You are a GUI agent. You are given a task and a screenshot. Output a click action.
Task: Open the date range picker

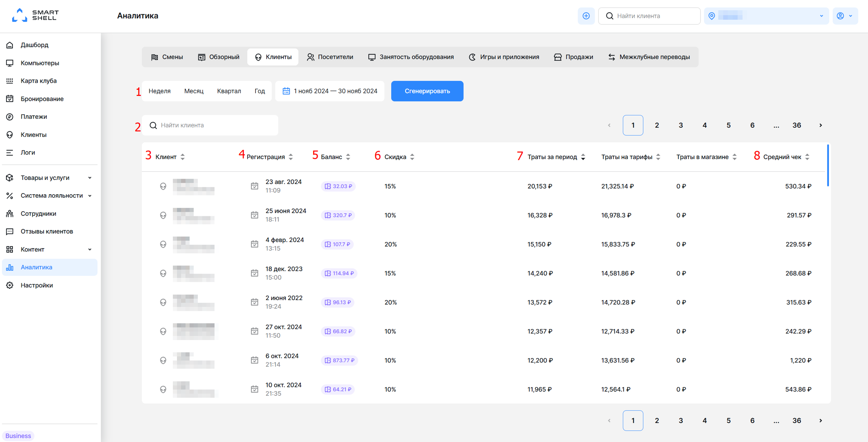[330, 91]
